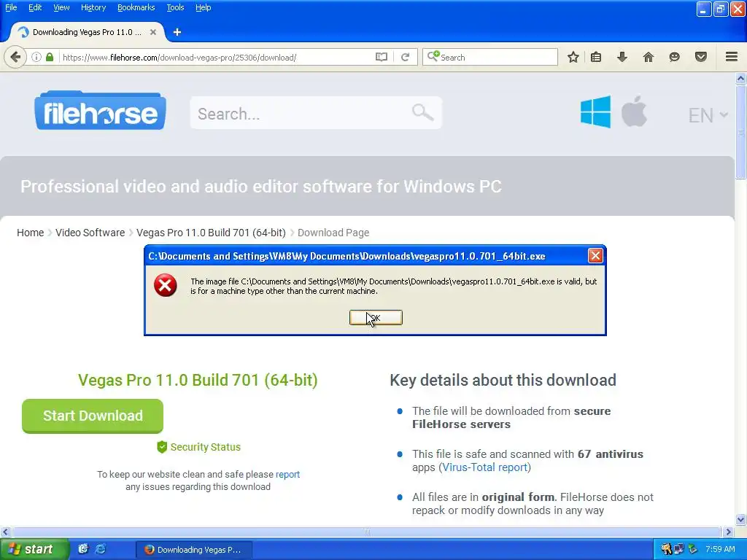Open the File menu
The width and height of the screenshot is (747, 560).
pyautogui.click(x=11, y=7)
